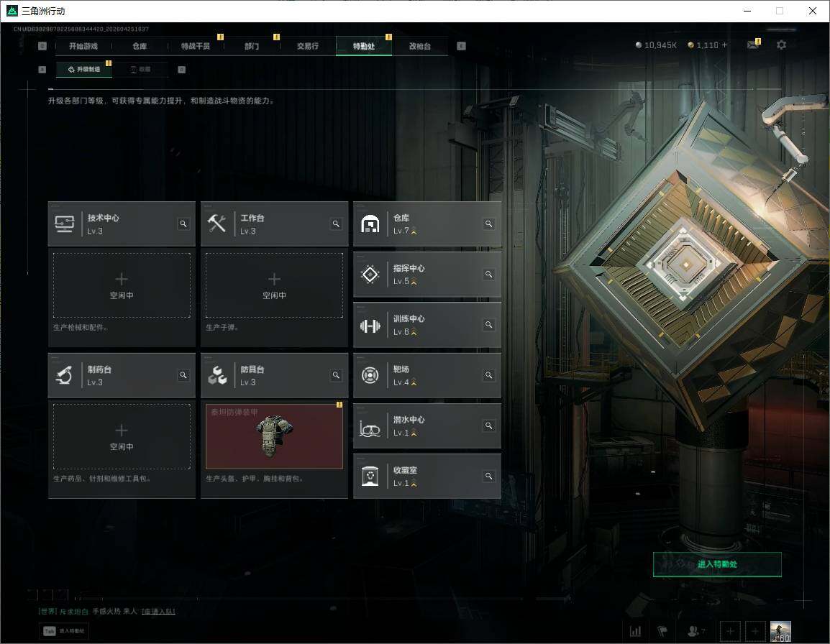Click the 潜水中心 diving mask icon
This screenshot has height=644, width=830.
click(x=370, y=428)
